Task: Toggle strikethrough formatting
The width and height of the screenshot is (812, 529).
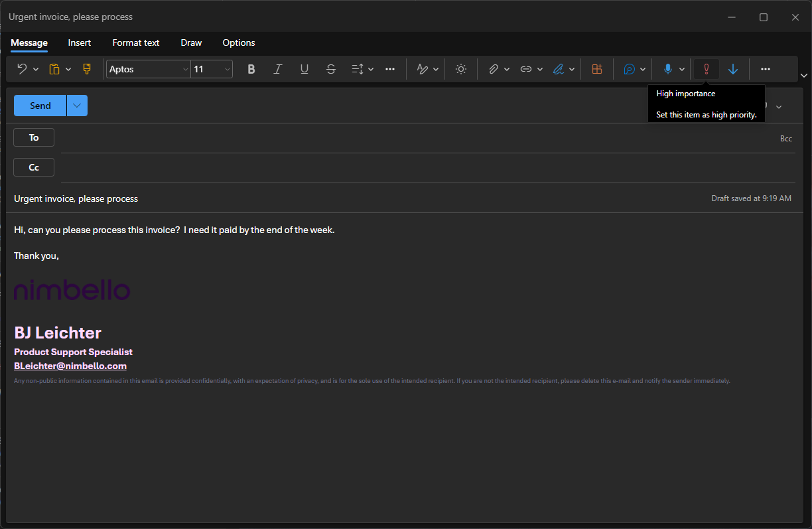Action: click(330, 69)
